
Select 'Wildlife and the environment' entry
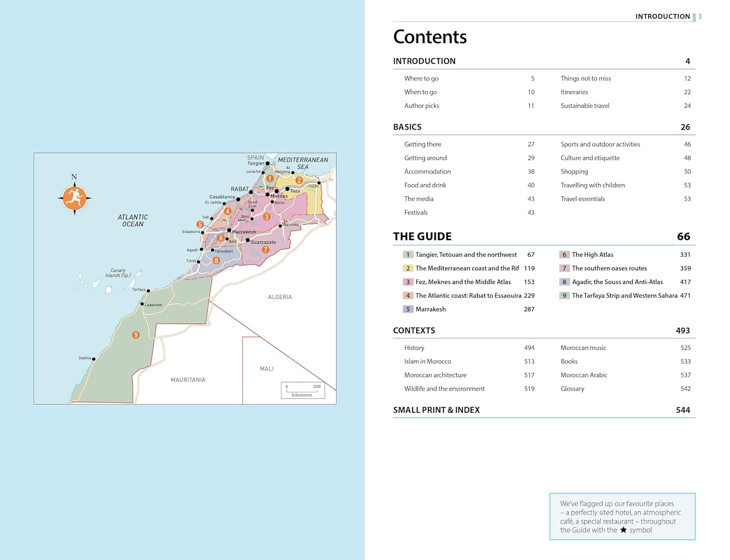coord(444,388)
